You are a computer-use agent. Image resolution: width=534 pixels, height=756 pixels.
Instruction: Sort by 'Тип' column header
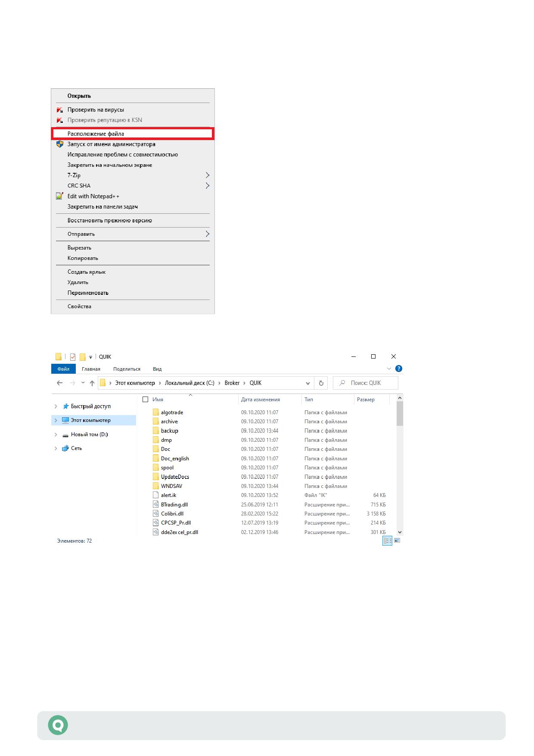(x=309, y=400)
